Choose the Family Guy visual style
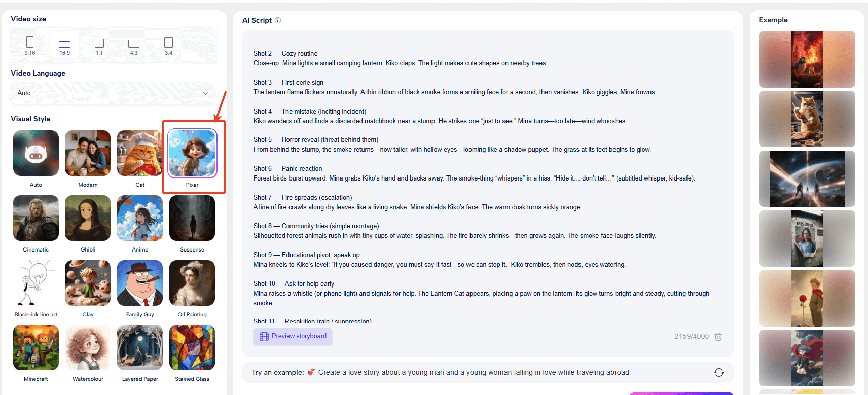Screen dimensions: 868x395 point(140,283)
